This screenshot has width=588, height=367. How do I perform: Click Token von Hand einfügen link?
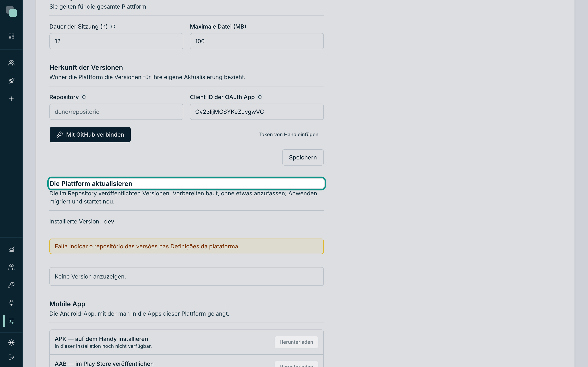pyautogui.click(x=288, y=135)
